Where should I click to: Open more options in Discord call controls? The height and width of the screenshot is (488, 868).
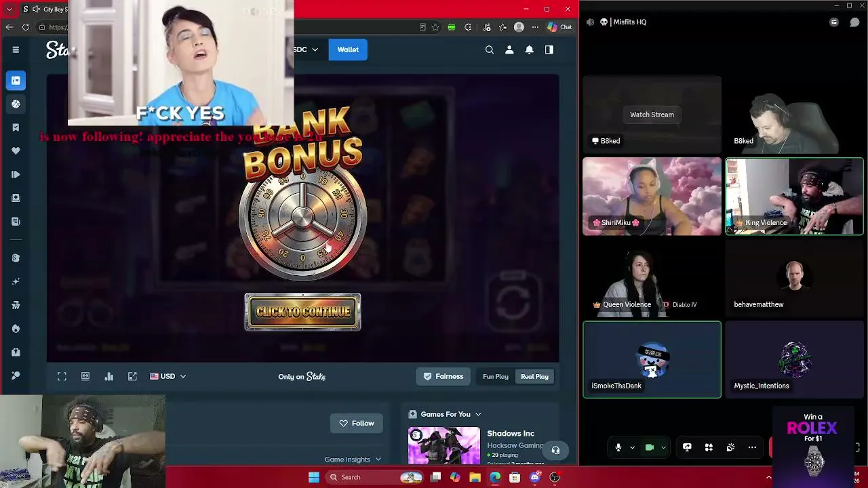(752, 447)
